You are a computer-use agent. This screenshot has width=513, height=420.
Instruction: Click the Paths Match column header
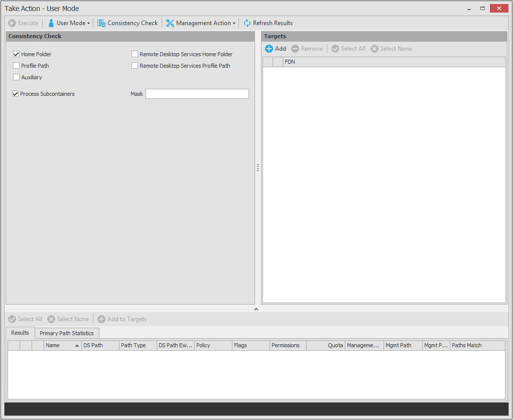(x=478, y=345)
